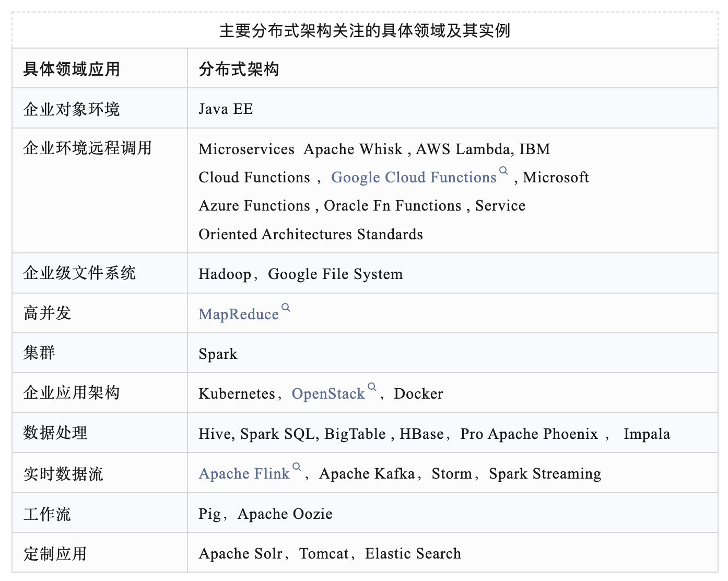Click the text Google File System
This screenshot has height=581, width=728.
(335, 275)
